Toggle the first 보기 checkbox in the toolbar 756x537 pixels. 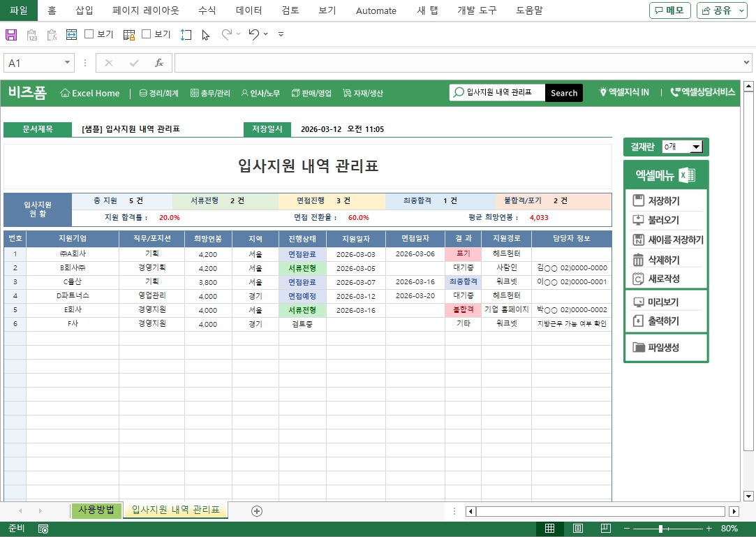point(89,34)
